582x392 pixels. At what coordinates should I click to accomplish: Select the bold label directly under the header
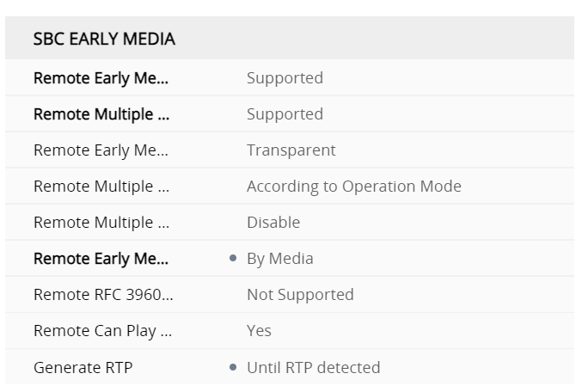(101, 78)
